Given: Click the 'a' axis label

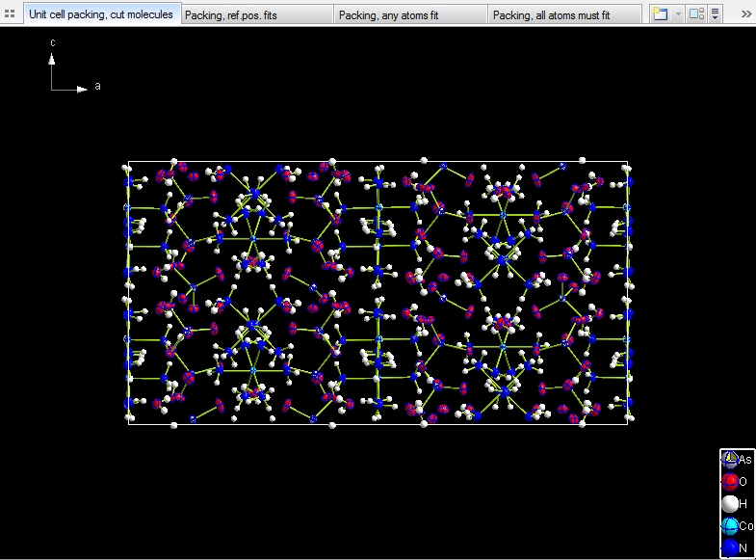Looking at the screenshot, I should click(97, 87).
